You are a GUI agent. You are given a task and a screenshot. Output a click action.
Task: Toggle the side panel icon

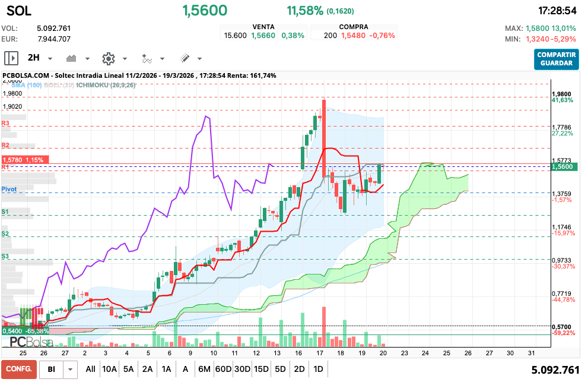[11, 58]
